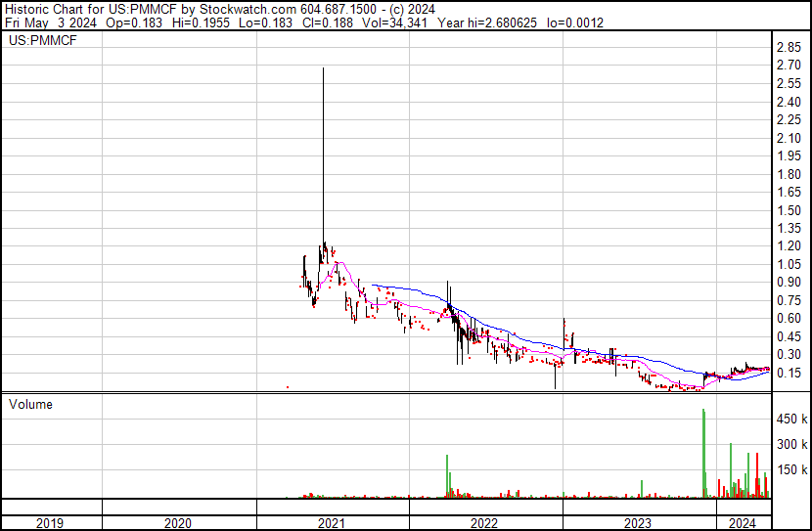Click the US:PMMCF ticker label inside the chart
The image size is (812, 531).
43,41
